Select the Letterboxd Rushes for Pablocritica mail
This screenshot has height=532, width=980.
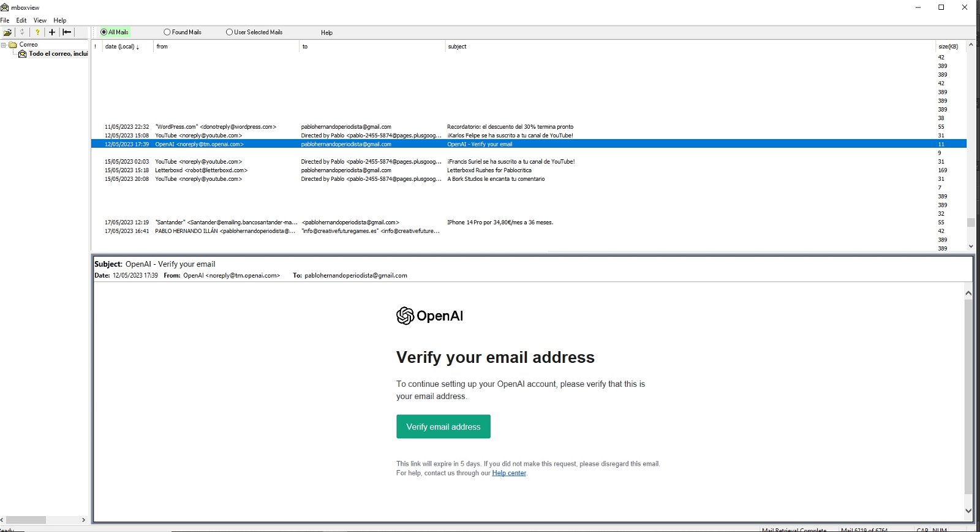[529, 170]
